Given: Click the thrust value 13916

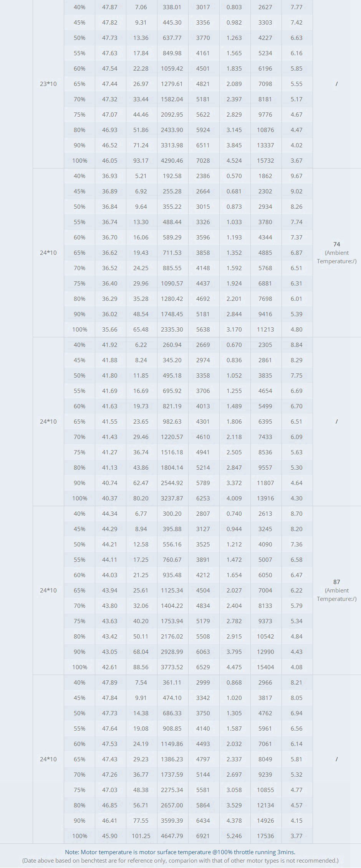Looking at the screenshot, I should tap(265, 498).
